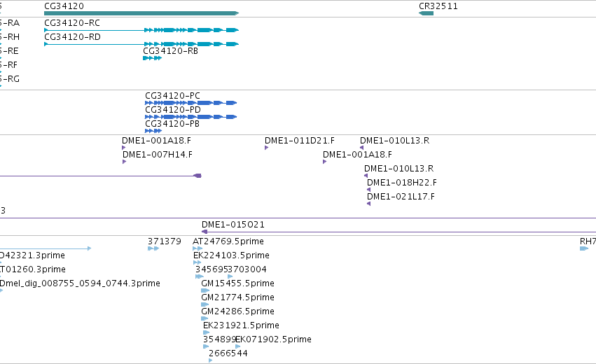Select the CG34120-RD transcript label
The height and width of the screenshot is (364, 596).
pos(73,37)
